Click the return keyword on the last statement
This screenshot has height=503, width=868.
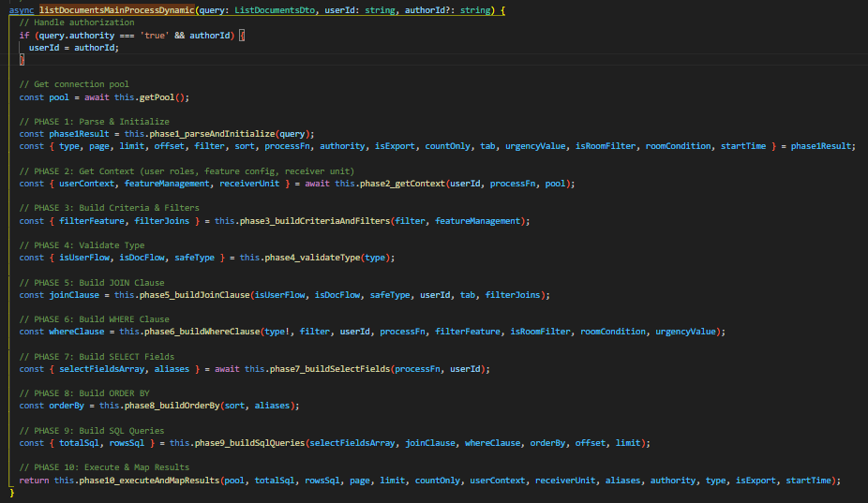pos(35,481)
